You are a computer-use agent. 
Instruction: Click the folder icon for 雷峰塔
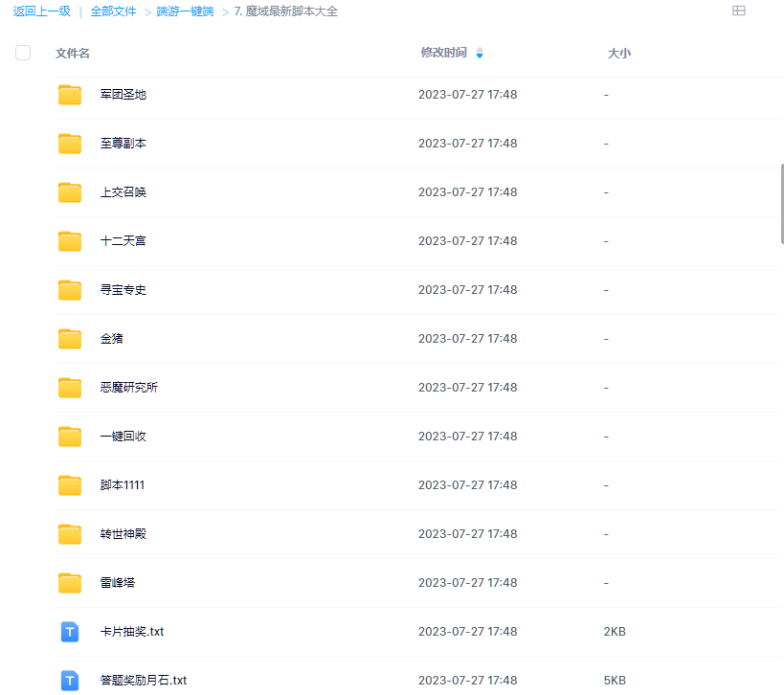[70, 583]
